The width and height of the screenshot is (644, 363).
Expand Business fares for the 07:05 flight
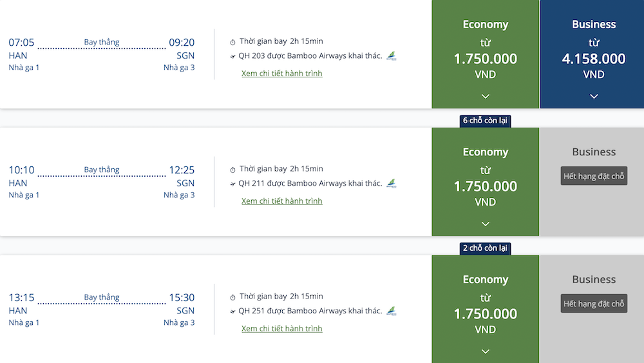(x=594, y=96)
